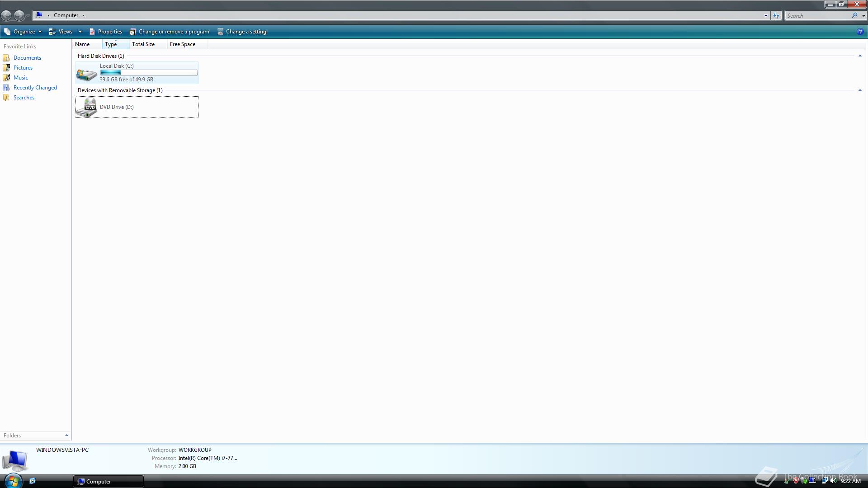Select the DVD Drive (D:) icon
The height and width of the screenshot is (488, 868).
pos(86,108)
